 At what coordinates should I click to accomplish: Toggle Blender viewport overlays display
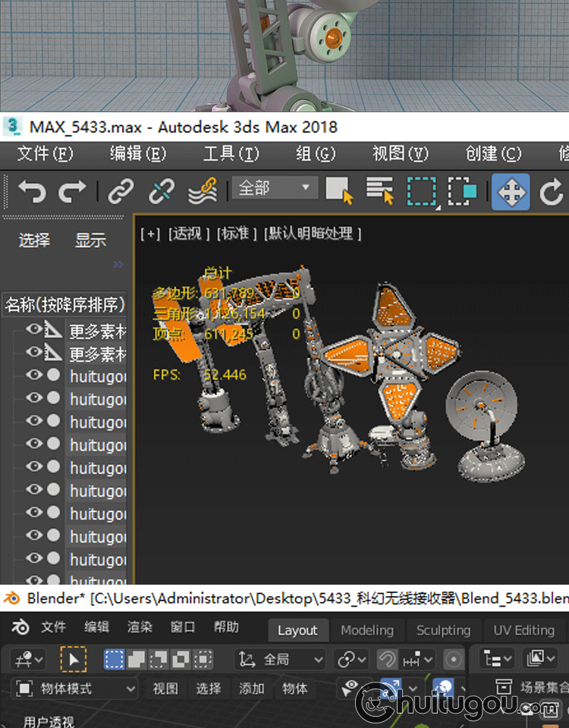444,687
